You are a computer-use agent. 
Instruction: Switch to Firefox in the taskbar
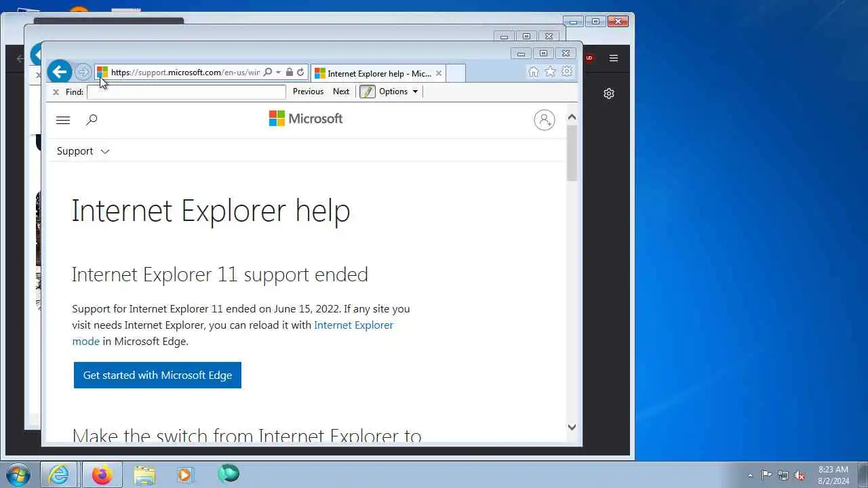(102, 474)
